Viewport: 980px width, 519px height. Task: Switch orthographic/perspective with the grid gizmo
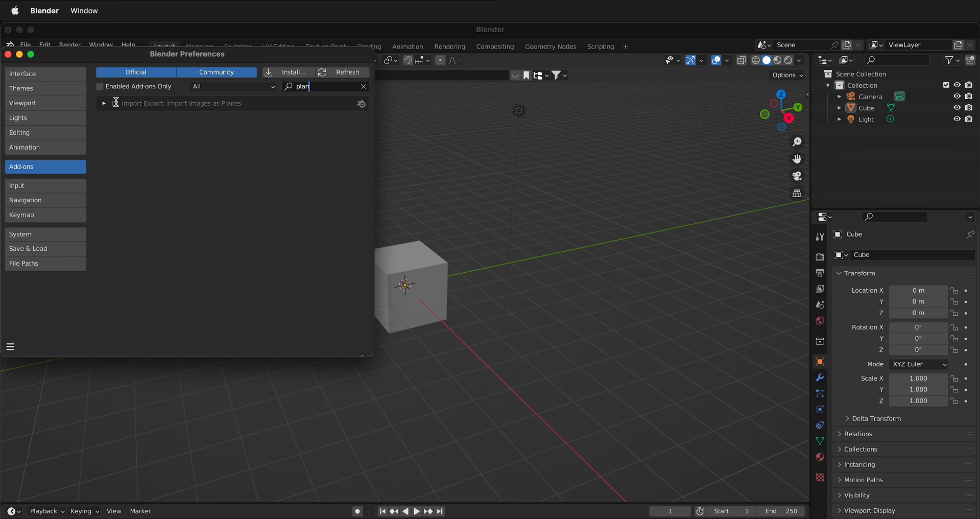[797, 194]
